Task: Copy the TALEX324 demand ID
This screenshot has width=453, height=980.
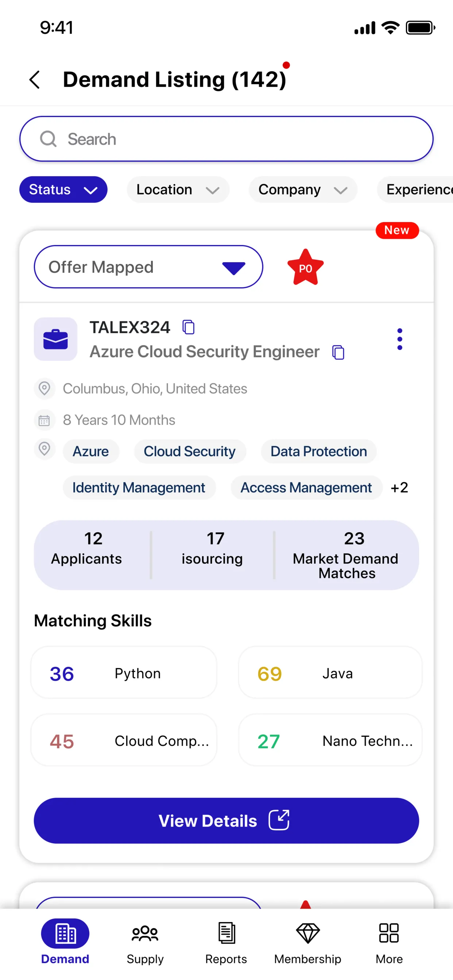Action: point(189,327)
